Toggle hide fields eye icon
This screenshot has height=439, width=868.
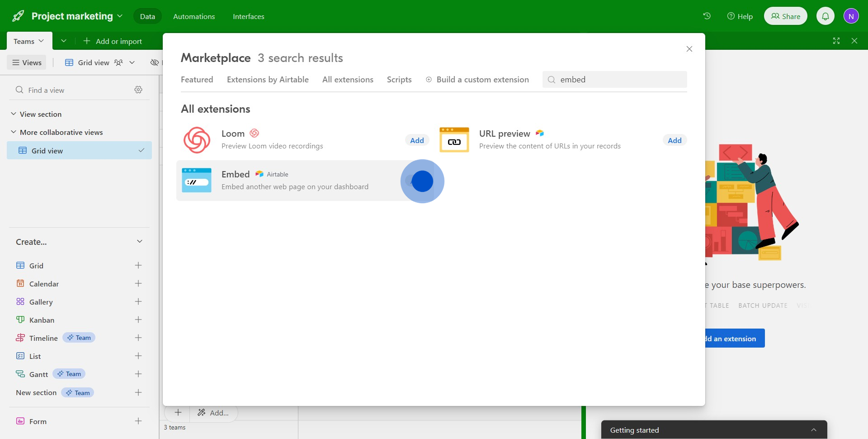[x=155, y=62]
